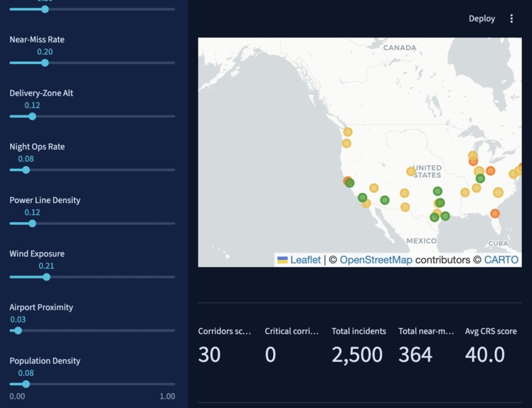This screenshot has height=408, width=532.
Task: Click the Critical corridors metric value 0
Action: pyautogui.click(x=270, y=355)
